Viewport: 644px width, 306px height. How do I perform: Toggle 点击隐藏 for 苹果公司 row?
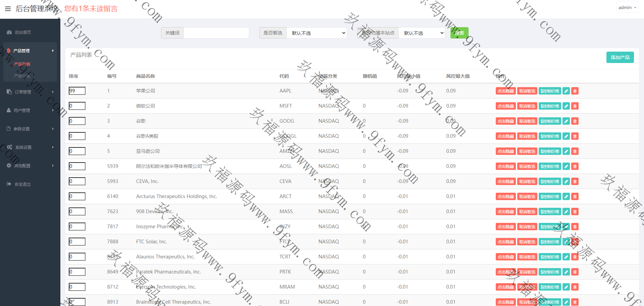pyautogui.click(x=505, y=91)
